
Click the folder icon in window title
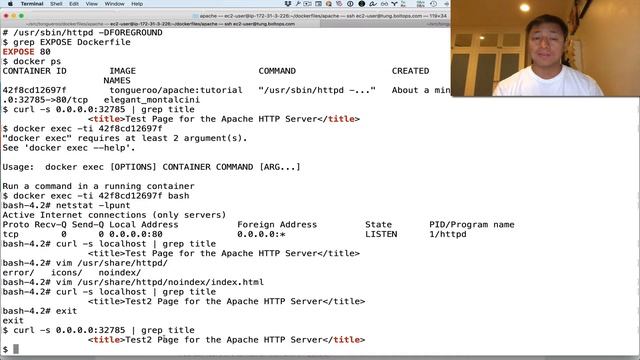195,16
